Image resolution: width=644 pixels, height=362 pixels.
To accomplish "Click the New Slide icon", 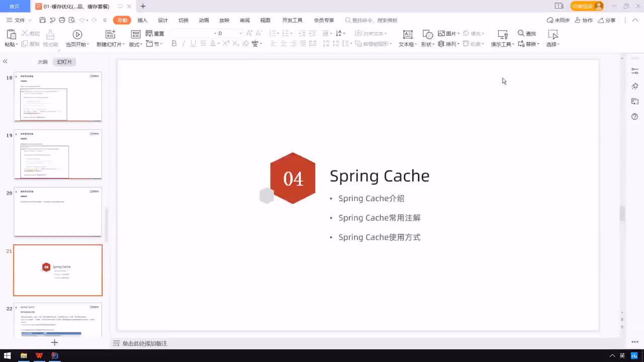I will [x=110, y=34].
